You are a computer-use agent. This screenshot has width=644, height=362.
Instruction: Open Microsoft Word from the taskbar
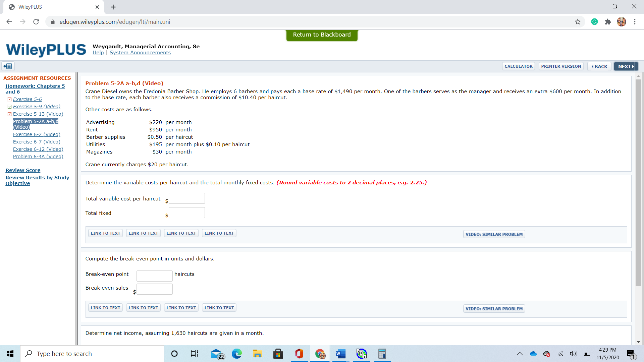click(340, 354)
